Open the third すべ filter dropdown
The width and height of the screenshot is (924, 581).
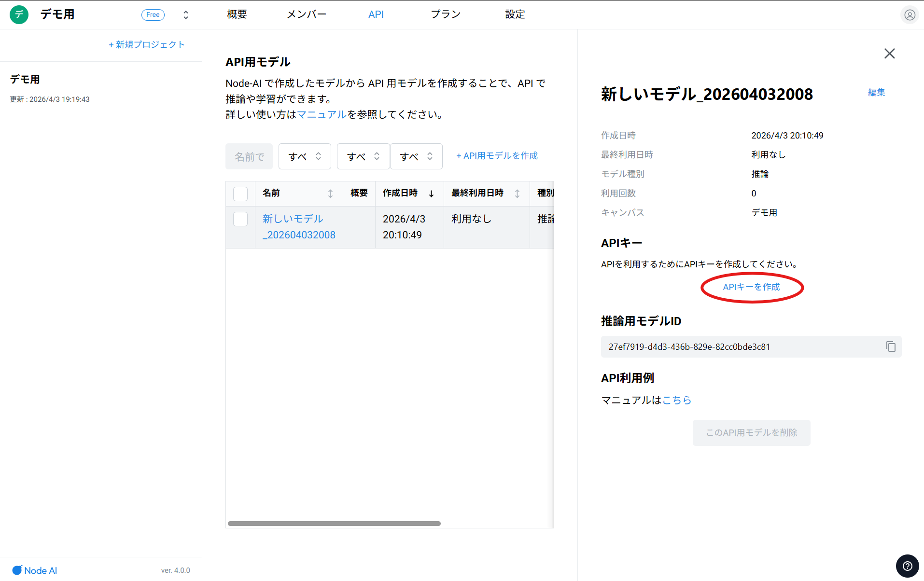(416, 156)
